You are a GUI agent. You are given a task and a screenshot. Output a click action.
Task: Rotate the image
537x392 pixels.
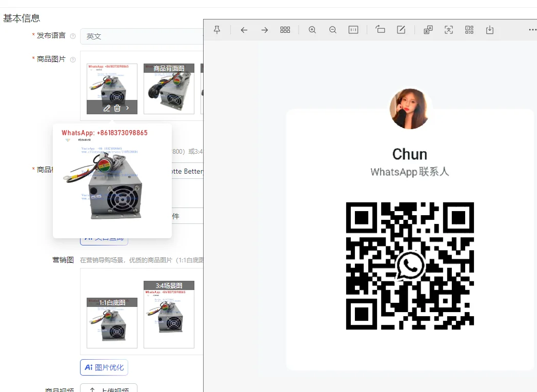[x=380, y=30]
